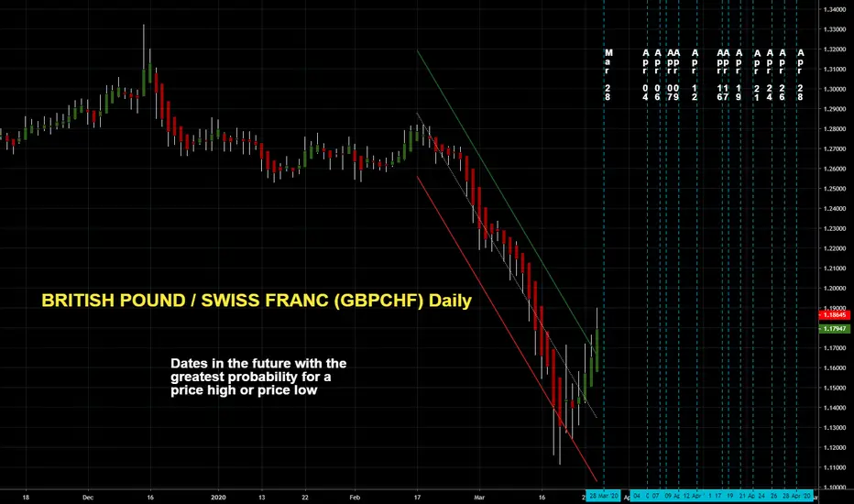Click the vertical 'Apr 21' text annotation
The height and width of the screenshot is (504, 854).
pos(757,74)
